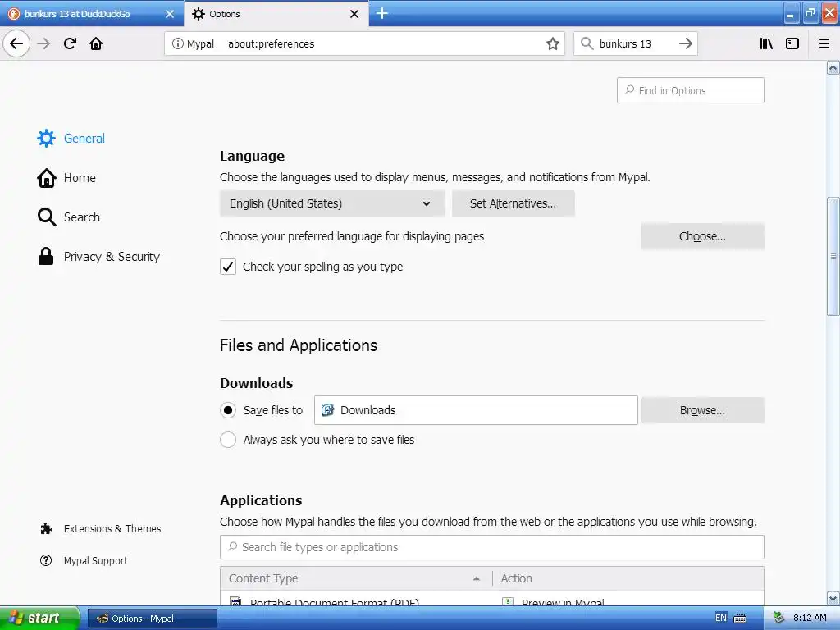Click the EN language indicator in taskbar
This screenshot has height=630, width=840.
[720, 619]
